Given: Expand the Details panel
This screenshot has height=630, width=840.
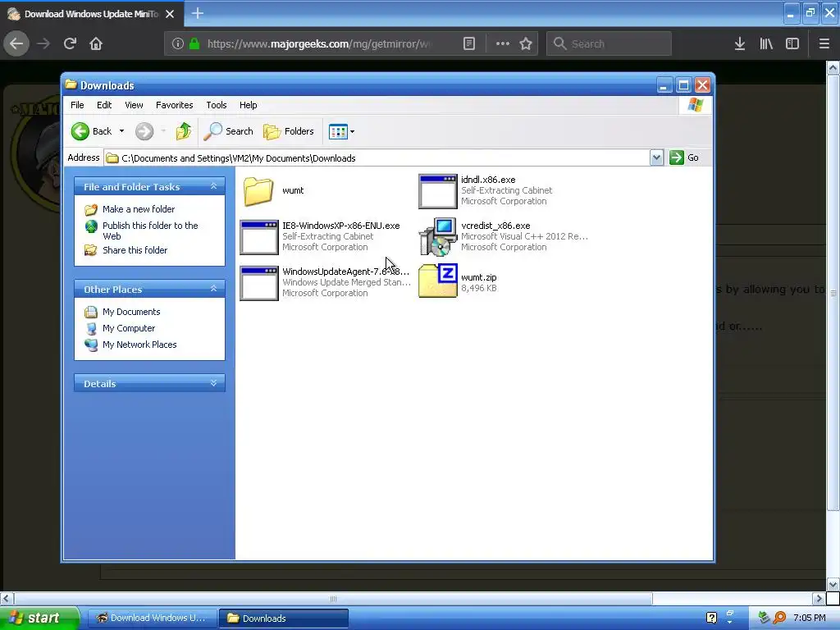Looking at the screenshot, I should 213,383.
